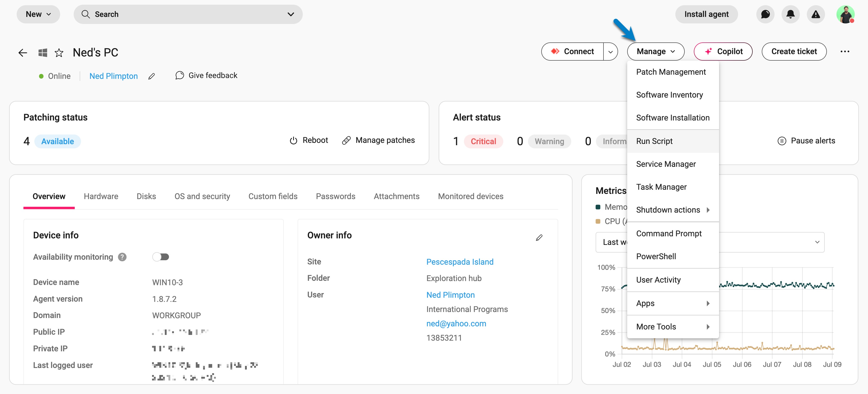Collapse the Manage dropdown

[655, 52]
